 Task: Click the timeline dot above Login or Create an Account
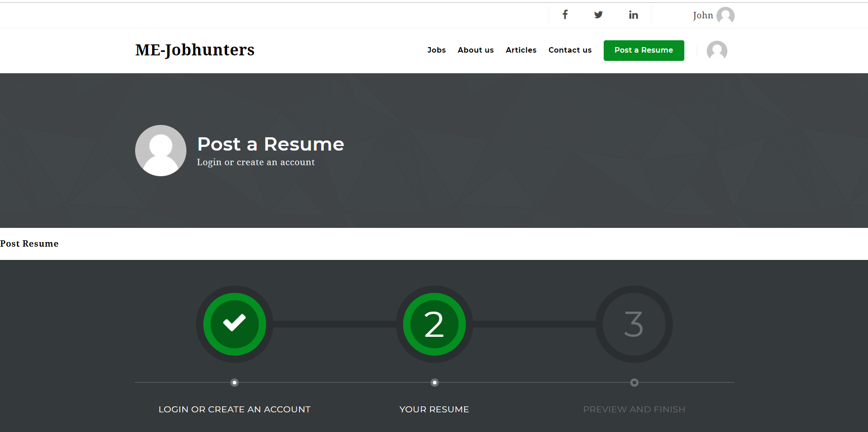[x=235, y=383]
